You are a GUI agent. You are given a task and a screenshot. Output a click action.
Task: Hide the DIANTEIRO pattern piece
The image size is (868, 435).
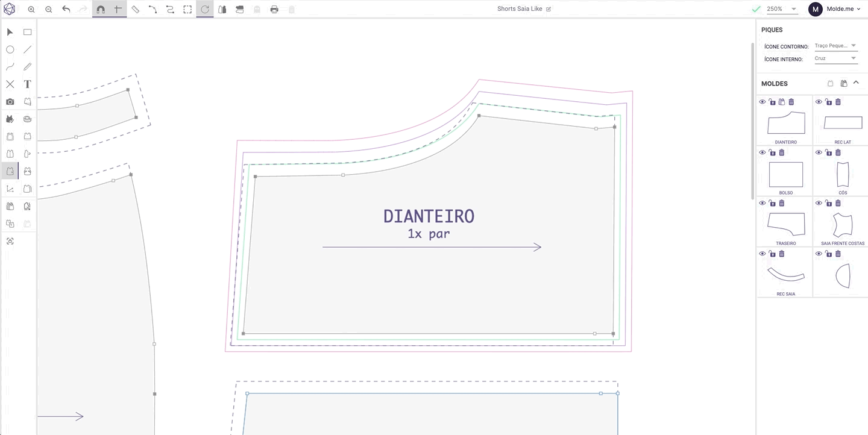763,102
